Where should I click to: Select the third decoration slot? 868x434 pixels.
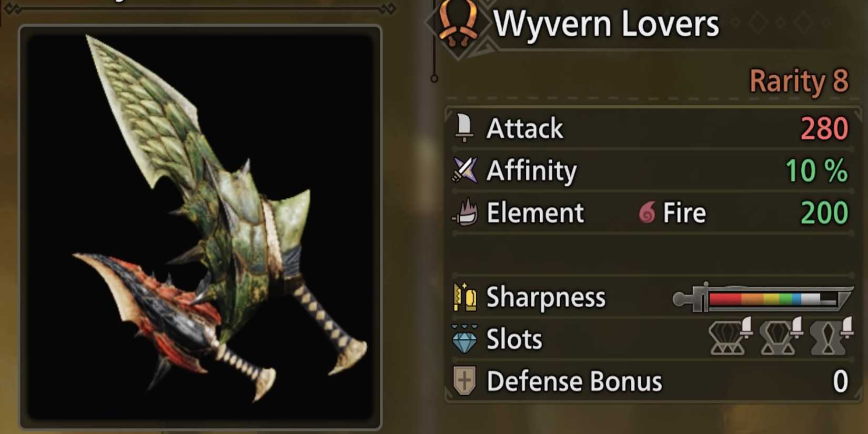click(x=831, y=336)
